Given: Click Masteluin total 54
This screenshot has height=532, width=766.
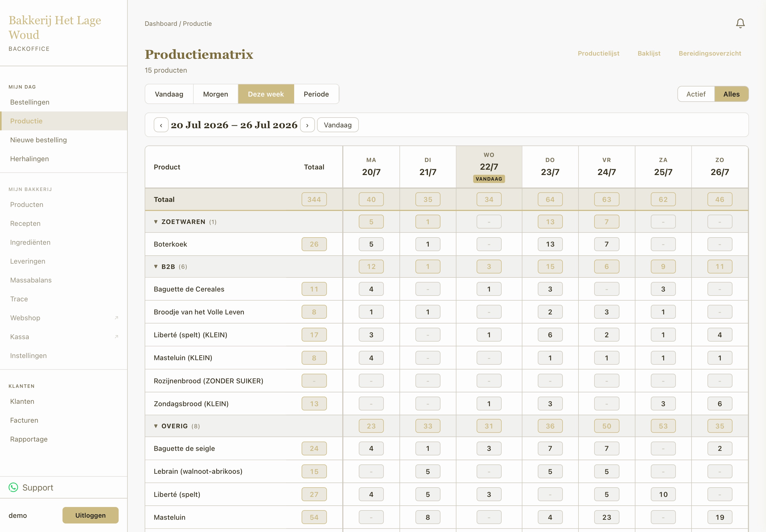Looking at the screenshot, I should (x=314, y=517).
